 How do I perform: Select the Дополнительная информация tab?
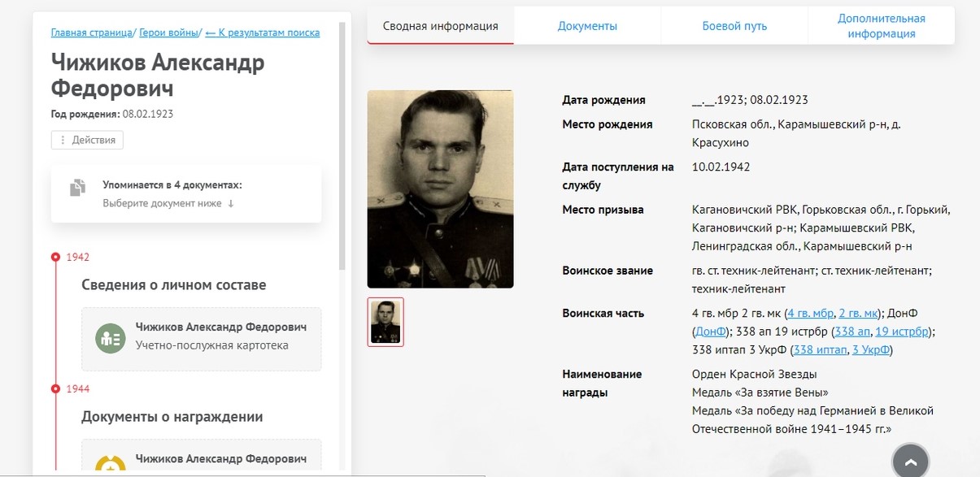coord(882,26)
